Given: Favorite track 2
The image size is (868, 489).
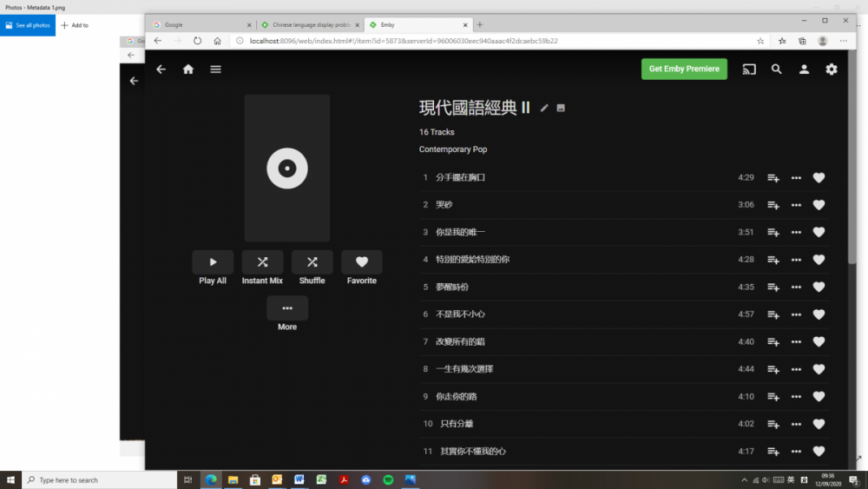Looking at the screenshot, I should pyautogui.click(x=819, y=205).
